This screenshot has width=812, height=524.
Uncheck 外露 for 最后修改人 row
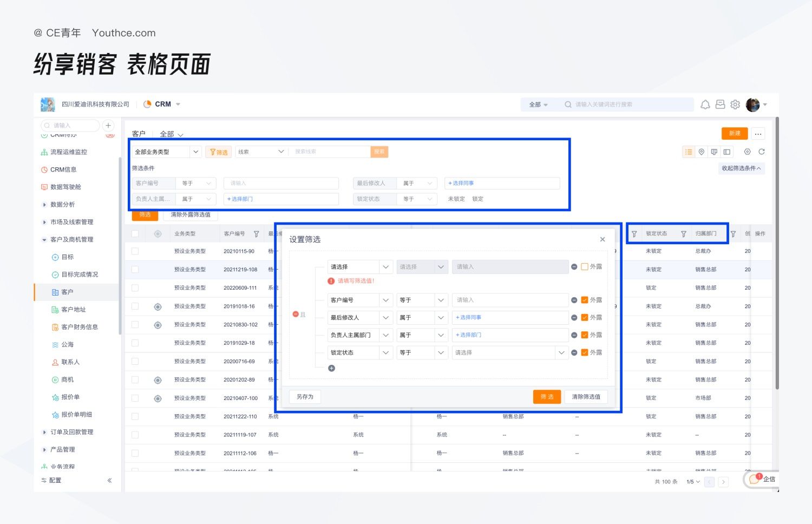pyautogui.click(x=585, y=318)
